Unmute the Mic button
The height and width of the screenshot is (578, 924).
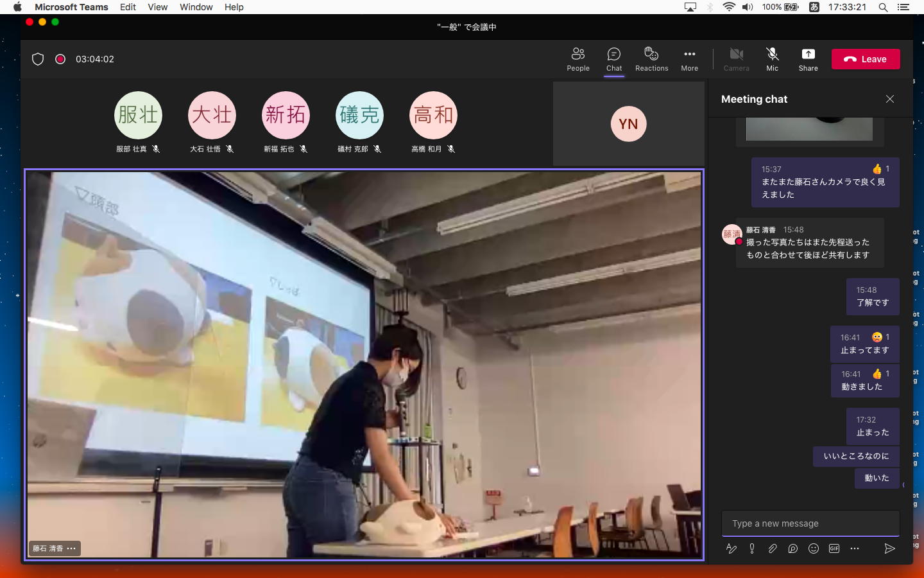tap(773, 59)
